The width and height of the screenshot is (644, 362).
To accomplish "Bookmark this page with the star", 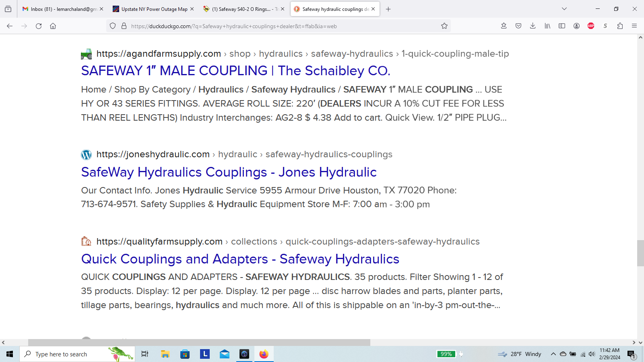I will coord(444,26).
